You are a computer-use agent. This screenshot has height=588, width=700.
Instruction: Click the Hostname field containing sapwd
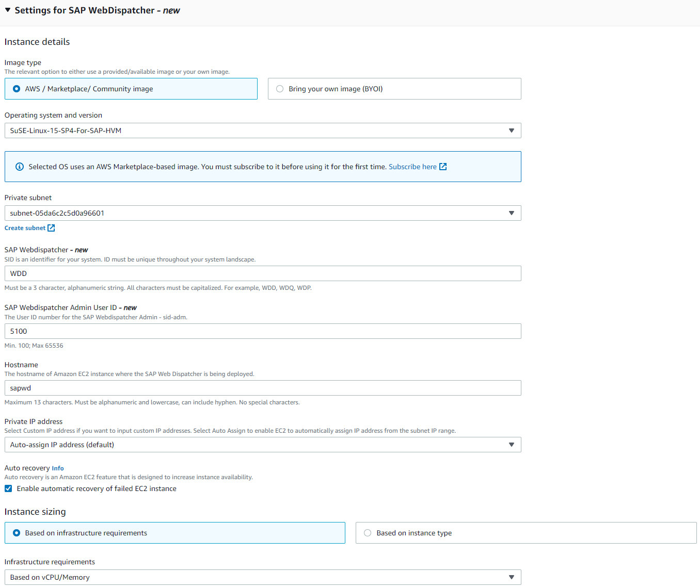(263, 388)
